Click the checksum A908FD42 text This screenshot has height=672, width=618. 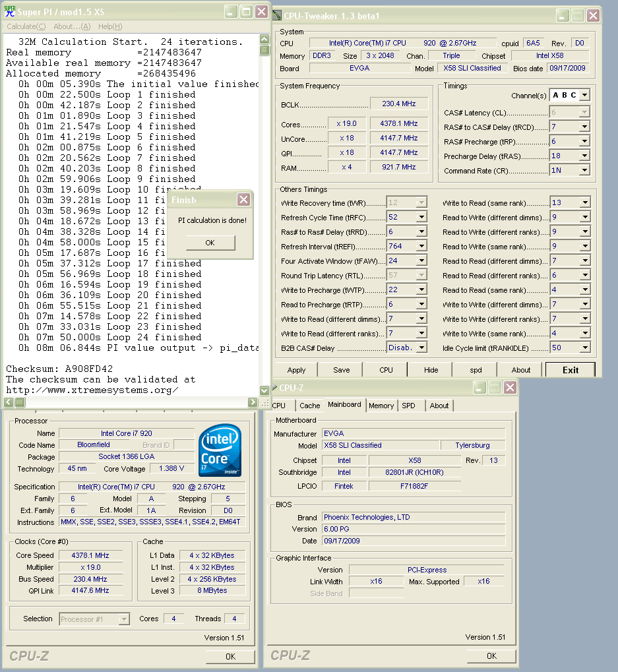89,369
